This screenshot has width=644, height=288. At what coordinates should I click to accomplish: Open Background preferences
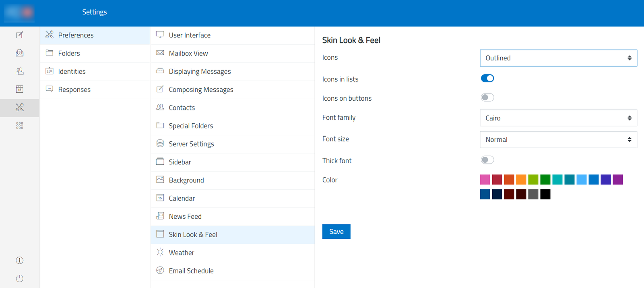(232, 180)
